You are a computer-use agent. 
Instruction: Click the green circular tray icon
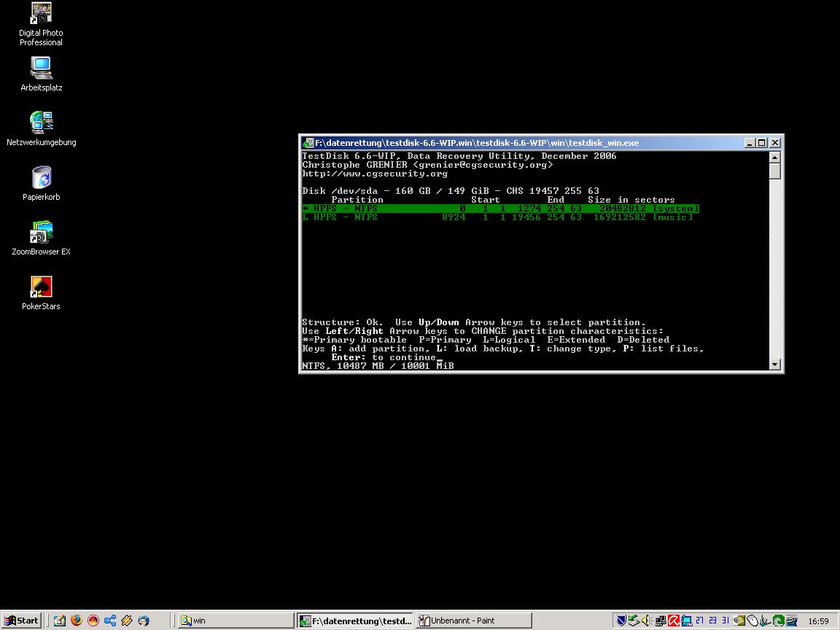pyautogui.click(x=779, y=621)
